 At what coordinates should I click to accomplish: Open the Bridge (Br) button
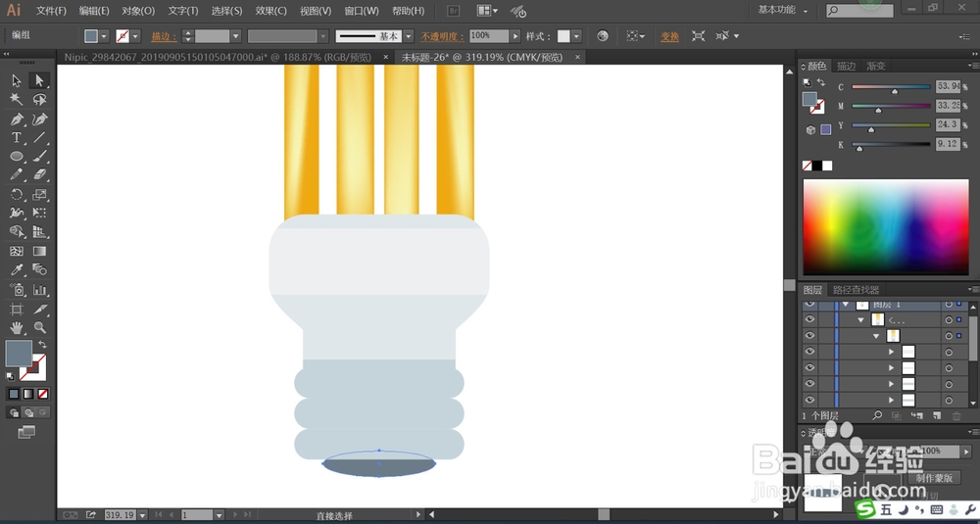pos(453,11)
